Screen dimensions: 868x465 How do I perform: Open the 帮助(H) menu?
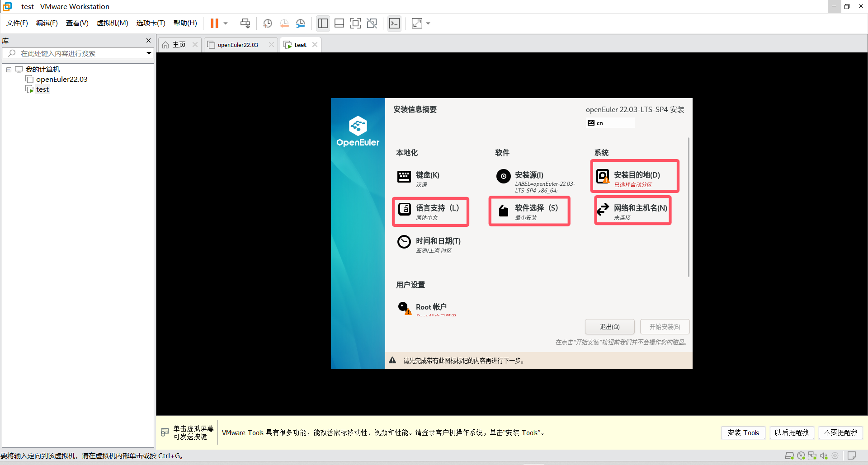[185, 23]
